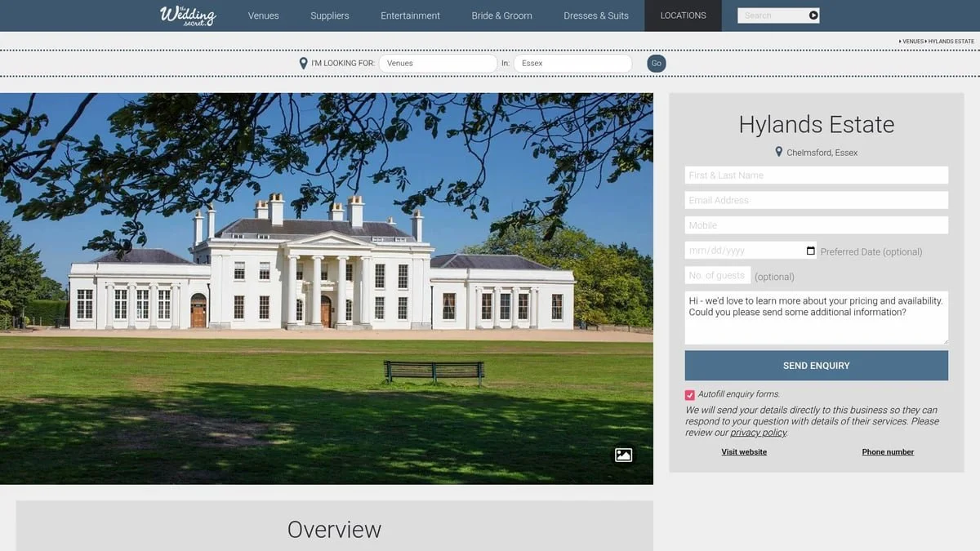Focus the Search box in the header
The width and height of the screenshot is (980, 551).
pos(773,16)
